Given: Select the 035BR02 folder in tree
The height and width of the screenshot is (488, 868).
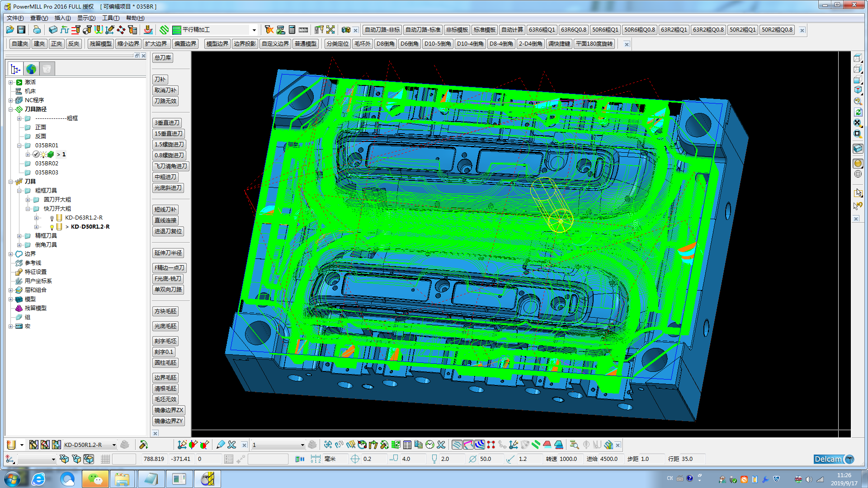Looking at the screenshot, I should point(47,164).
